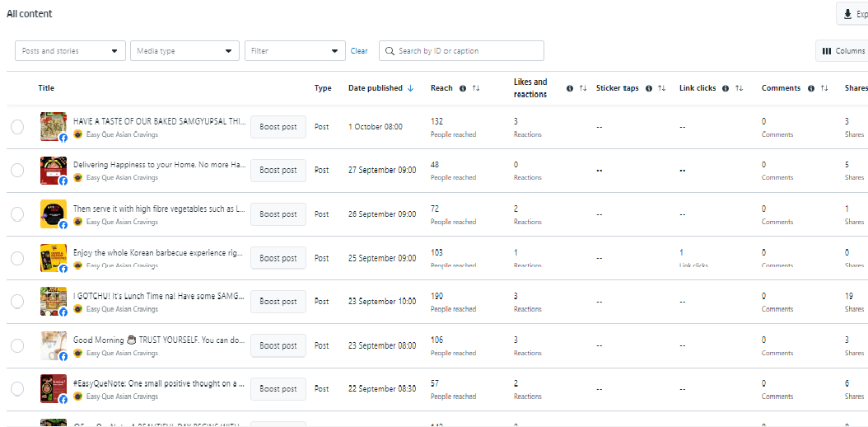Image resolution: width=868 pixels, height=427 pixels.
Task: Expand the Media type dropdown
Action: 184,51
